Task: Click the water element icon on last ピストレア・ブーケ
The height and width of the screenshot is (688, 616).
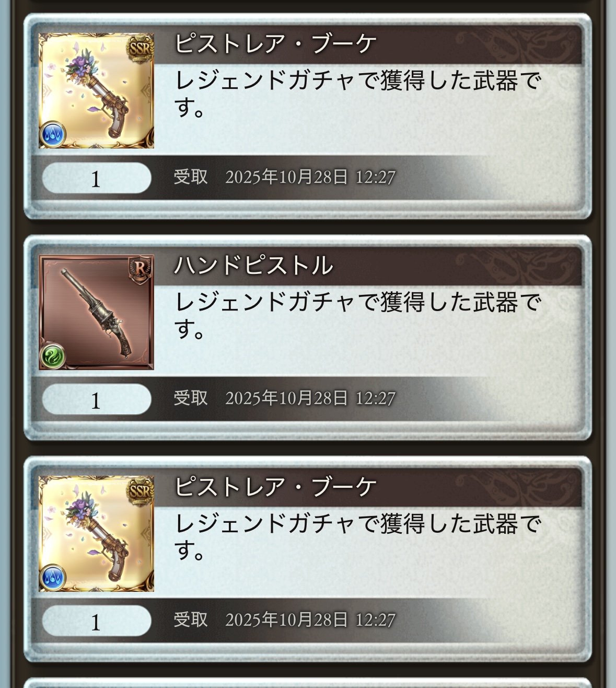Action: 53,578
